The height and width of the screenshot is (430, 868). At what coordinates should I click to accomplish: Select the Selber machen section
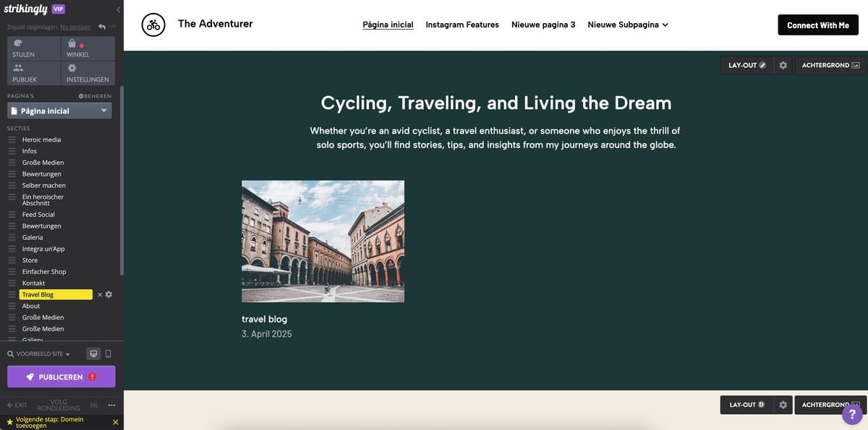click(43, 186)
